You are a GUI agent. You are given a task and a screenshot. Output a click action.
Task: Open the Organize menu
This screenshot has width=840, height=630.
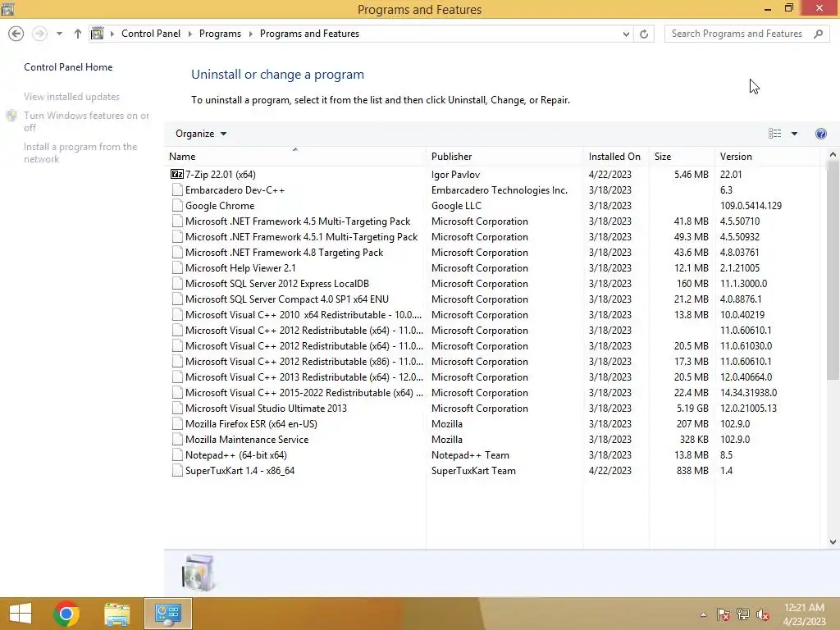point(201,134)
